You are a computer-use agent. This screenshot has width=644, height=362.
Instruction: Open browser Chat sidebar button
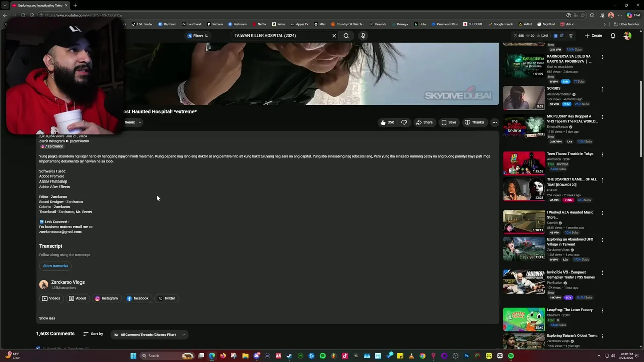tap(633, 15)
